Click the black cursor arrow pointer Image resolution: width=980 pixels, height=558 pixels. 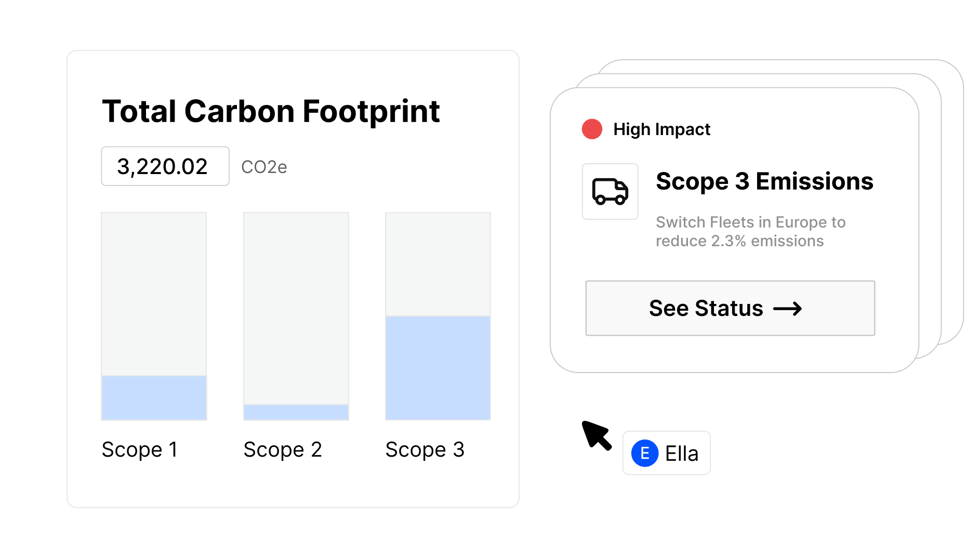click(597, 435)
